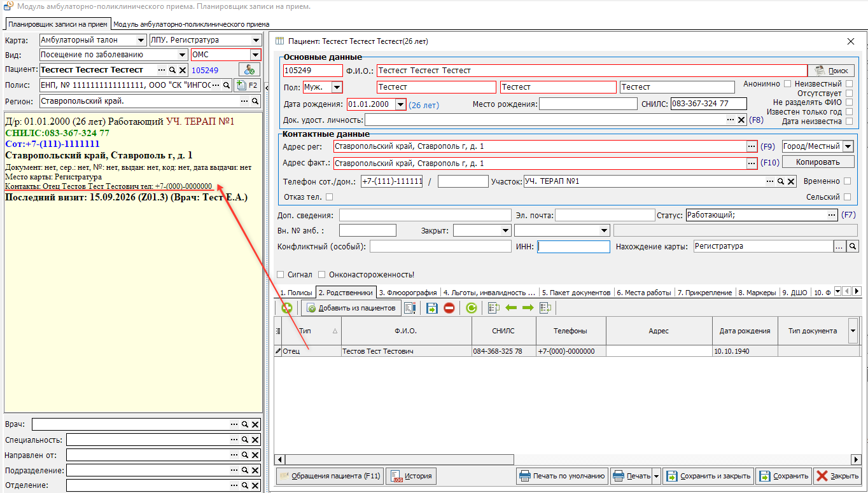Enable the Анонимно checkbox
Viewport: 868px width, 493px height.
(x=788, y=84)
